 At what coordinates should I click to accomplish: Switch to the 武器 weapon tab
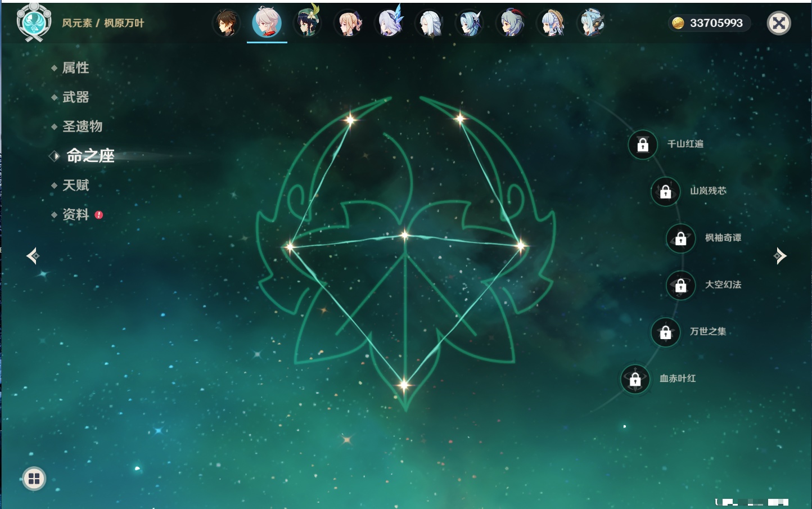[x=75, y=97]
